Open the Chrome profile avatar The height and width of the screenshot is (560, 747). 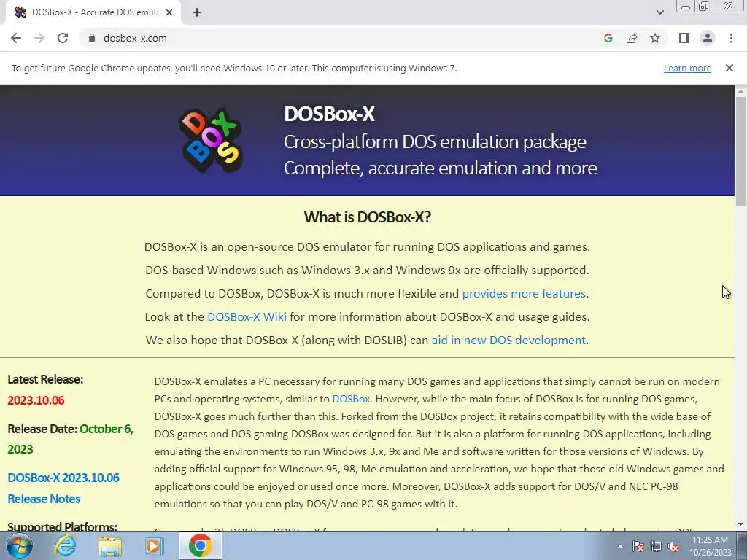point(708,38)
